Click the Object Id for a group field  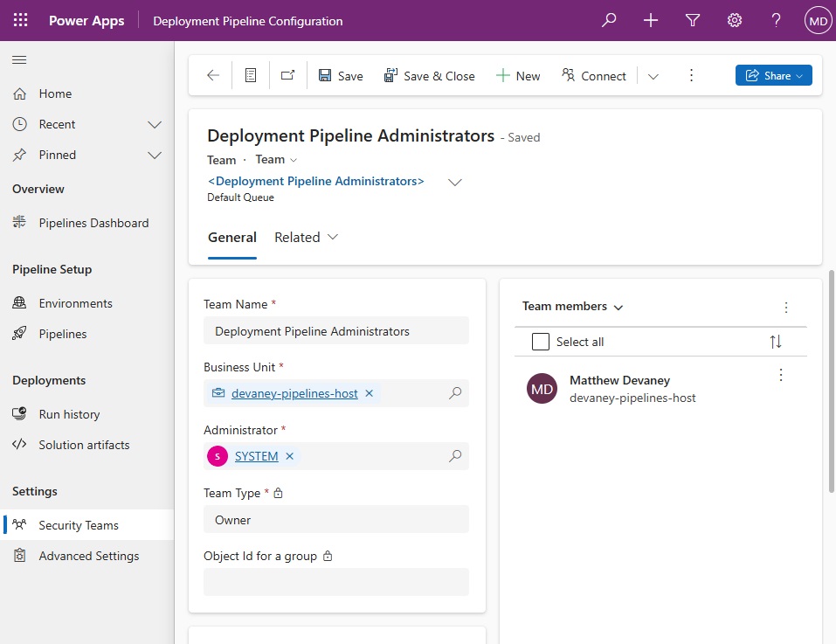tap(336, 582)
